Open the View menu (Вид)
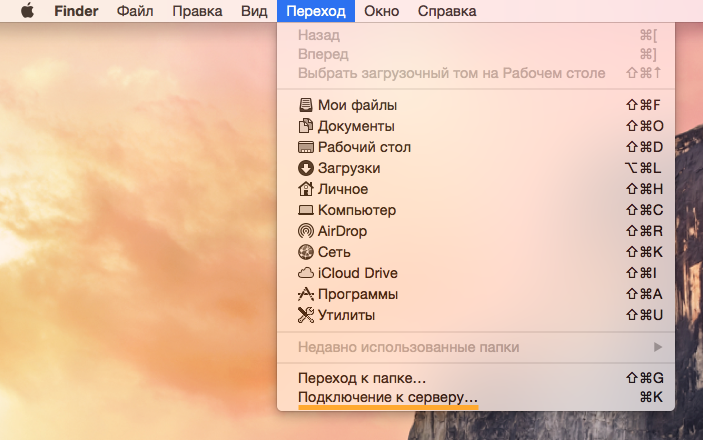 point(254,11)
